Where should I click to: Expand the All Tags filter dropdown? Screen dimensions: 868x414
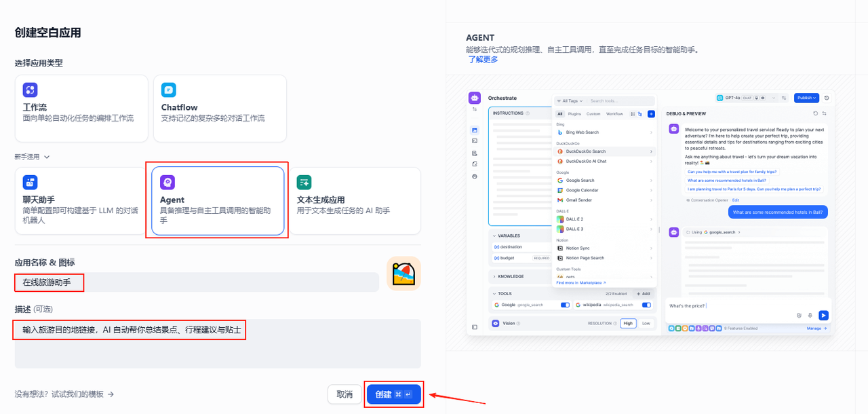pyautogui.click(x=570, y=101)
